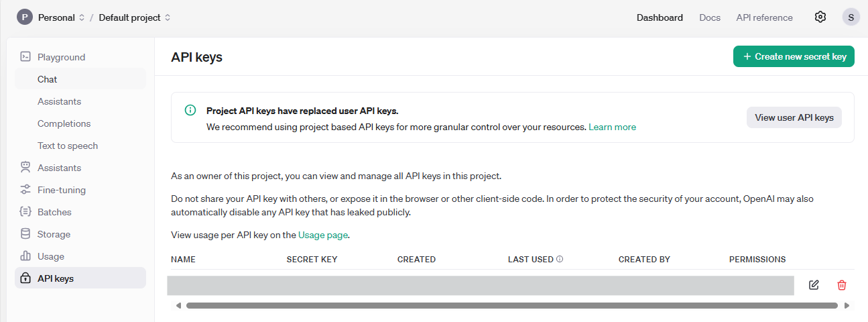Go to API reference in header
Image resolution: width=868 pixels, height=322 pixels.
click(x=764, y=17)
